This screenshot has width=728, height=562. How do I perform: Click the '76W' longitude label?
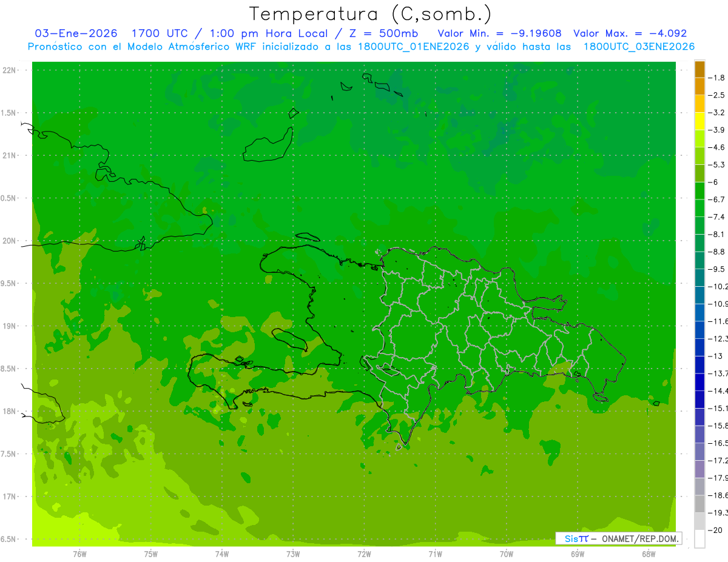click(x=79, y=554)
